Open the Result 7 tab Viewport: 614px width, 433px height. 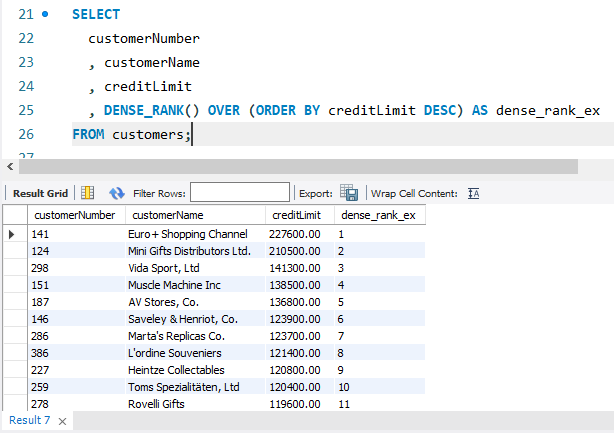29,420
